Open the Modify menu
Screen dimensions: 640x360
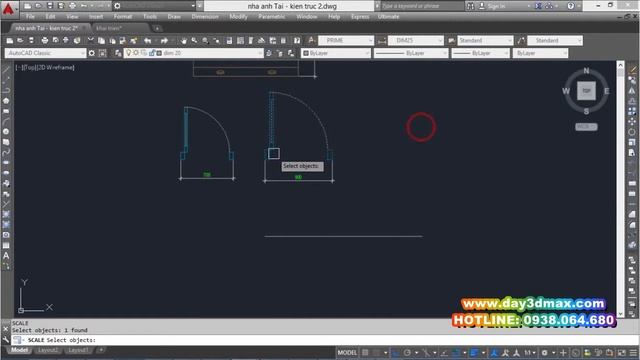tap(238, 17)
